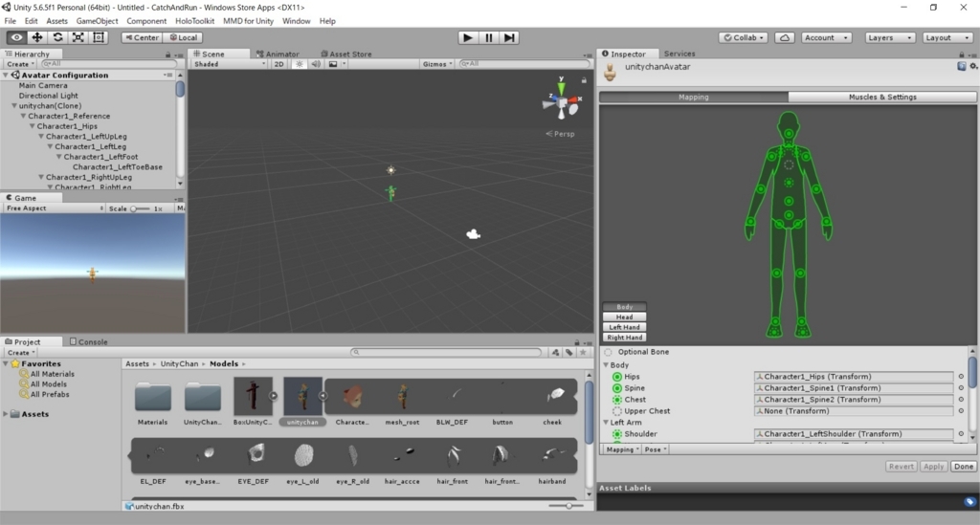Image resolution: width=980 pixels, height=525 pixels.
Task: Open Account dropdown
Action: tap(826, 37)
